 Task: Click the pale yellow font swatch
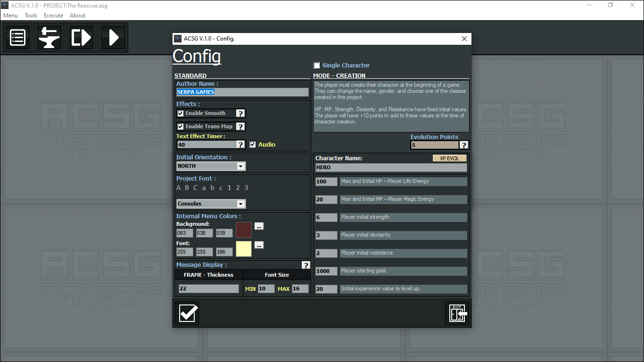(x=244, y=249)
